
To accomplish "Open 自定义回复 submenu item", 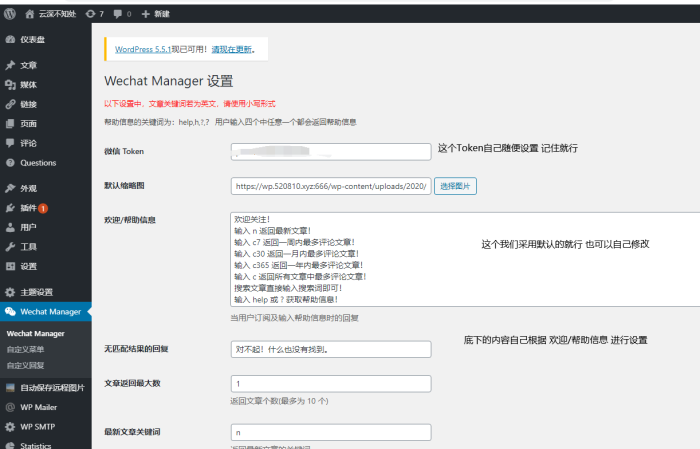I will click(27, 365).
